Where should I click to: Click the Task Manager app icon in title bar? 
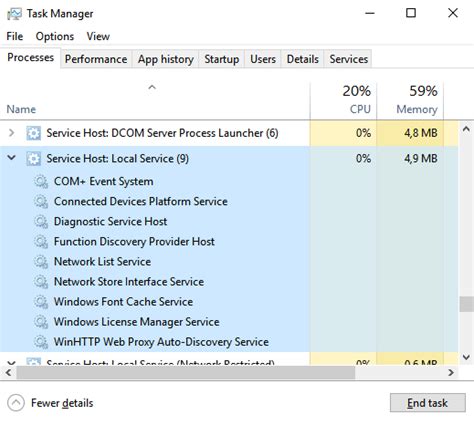click(x=14, y=14)
